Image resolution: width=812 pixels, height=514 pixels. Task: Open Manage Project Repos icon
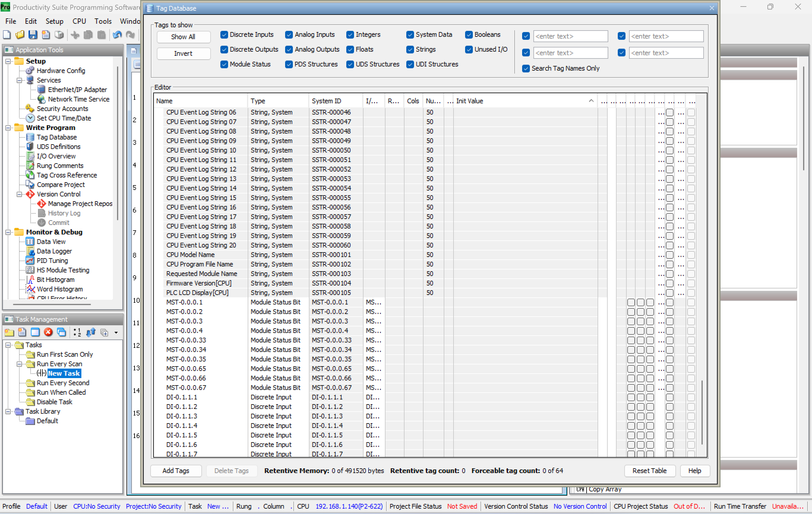coord(41,204)
